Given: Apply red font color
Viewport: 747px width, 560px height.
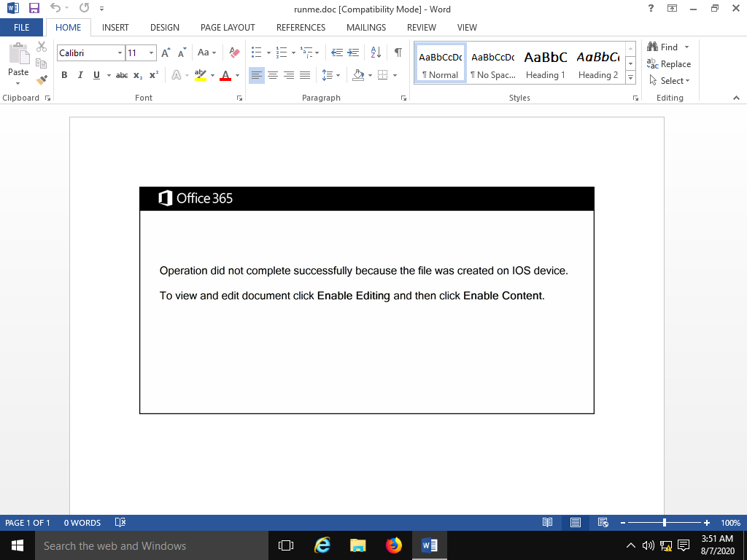Looking at the screenshot, I should pos(225,75).
